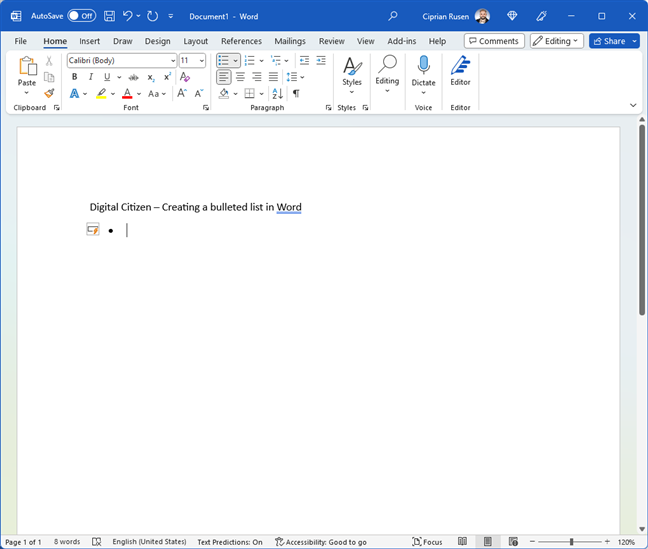Click the Copy icon

[49, 77]
